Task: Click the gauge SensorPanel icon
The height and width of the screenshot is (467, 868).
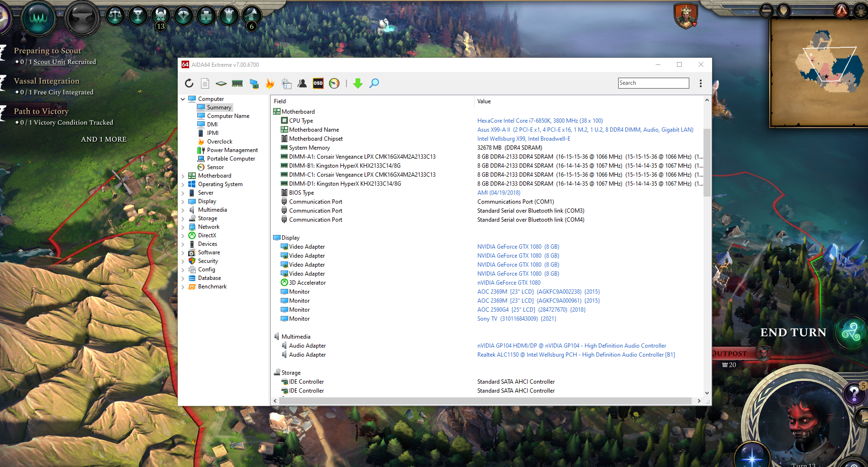Action: [334, 83]
